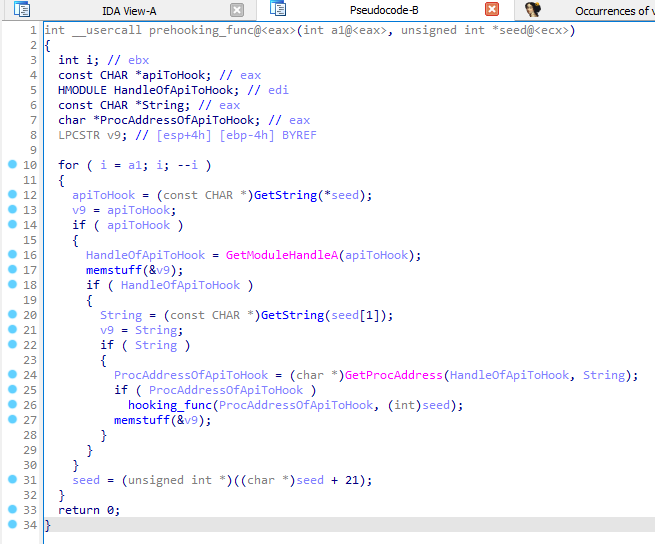
Task: Click the Pseudocode-B tab icon
Action: pos(278,8)
